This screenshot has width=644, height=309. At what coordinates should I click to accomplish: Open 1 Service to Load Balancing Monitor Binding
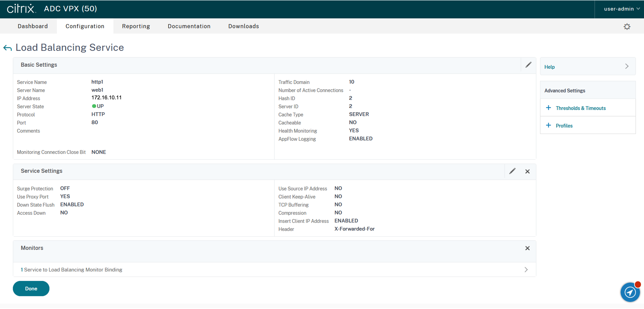pyautogui.click(x=72, y=270)
